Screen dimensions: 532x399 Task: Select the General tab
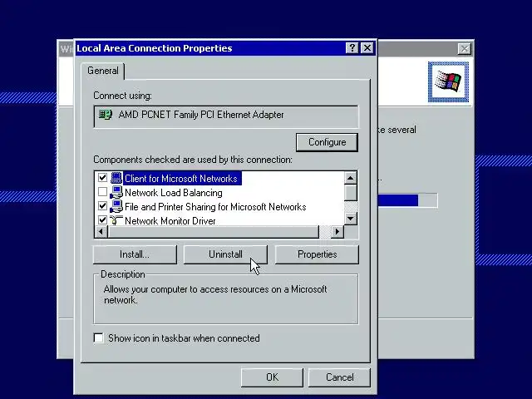(x=103, y=71)
